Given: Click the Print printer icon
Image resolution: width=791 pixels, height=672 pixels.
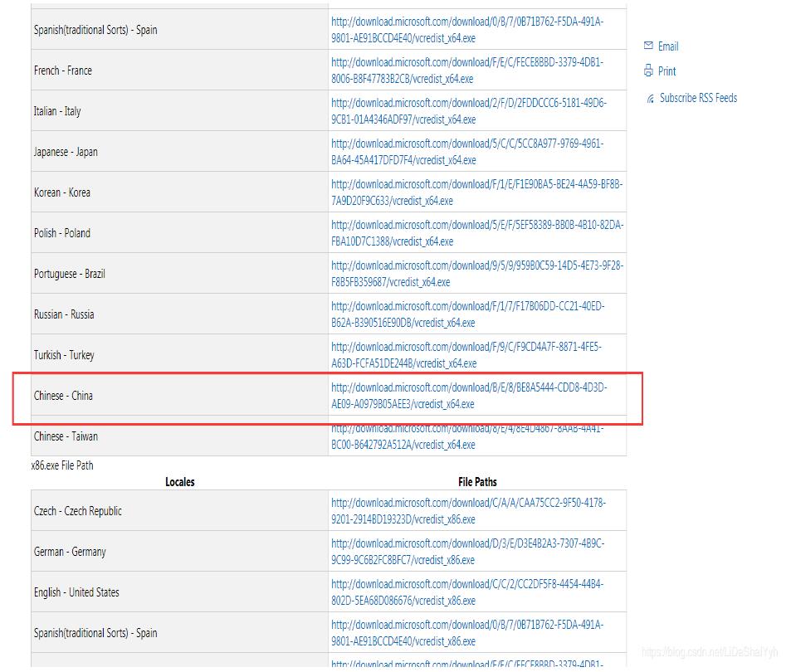Looking at the screenshot, I should point(648,71).
